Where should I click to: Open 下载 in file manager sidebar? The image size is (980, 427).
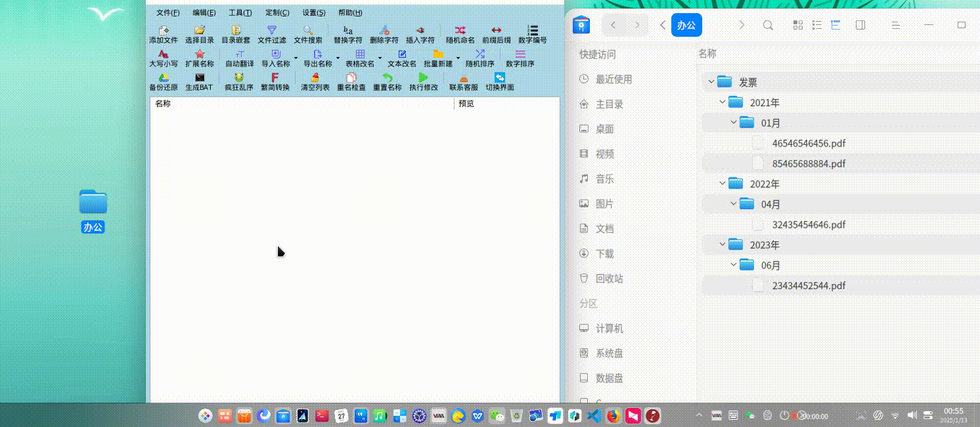click(x=597, y=254)
